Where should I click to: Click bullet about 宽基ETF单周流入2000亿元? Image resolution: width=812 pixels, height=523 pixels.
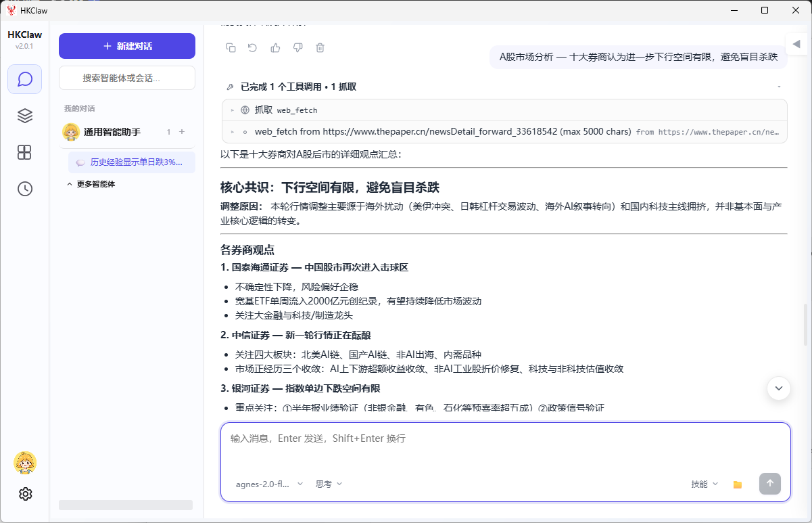358,301
